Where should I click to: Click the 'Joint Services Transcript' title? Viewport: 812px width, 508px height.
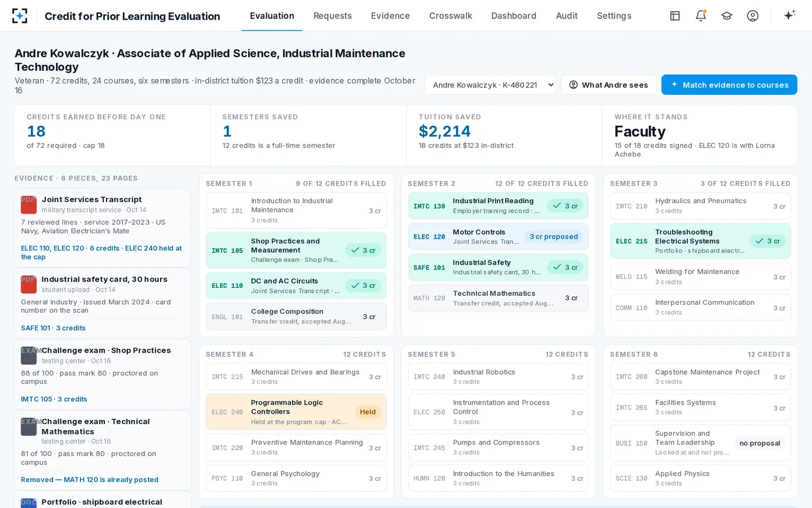pos(91,200)
